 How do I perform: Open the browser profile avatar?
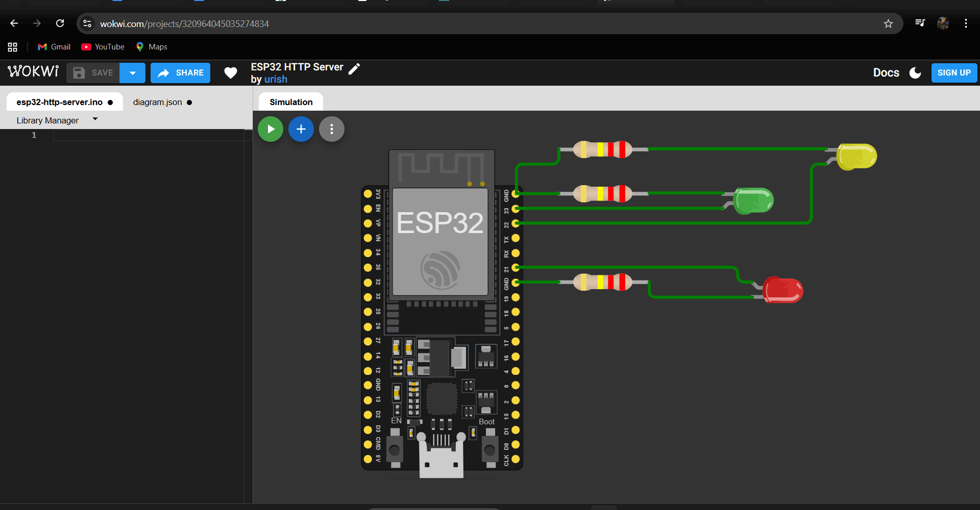click(x=943, y=23)
